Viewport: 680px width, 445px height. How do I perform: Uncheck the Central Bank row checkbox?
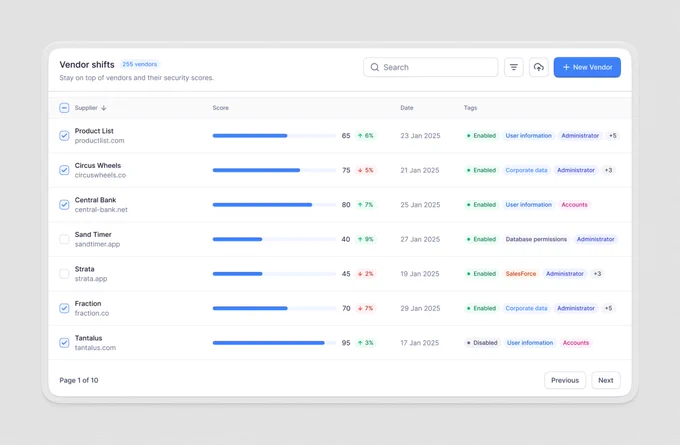coord(64,205)
